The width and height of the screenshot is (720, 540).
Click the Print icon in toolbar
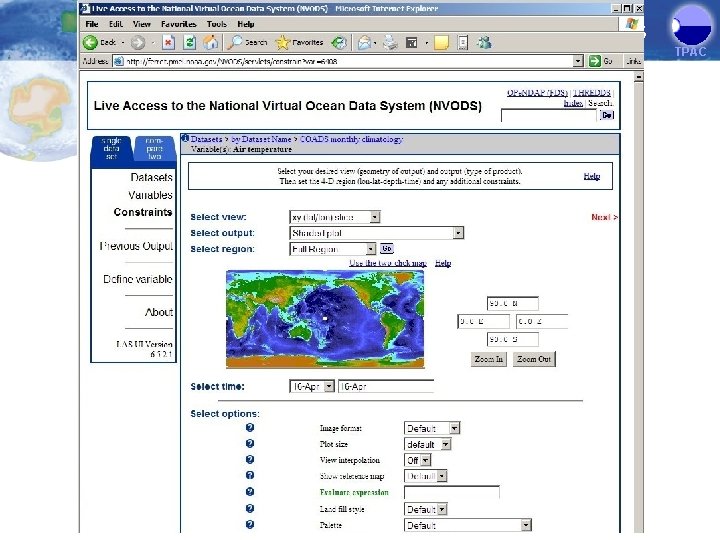coord(390,43)
